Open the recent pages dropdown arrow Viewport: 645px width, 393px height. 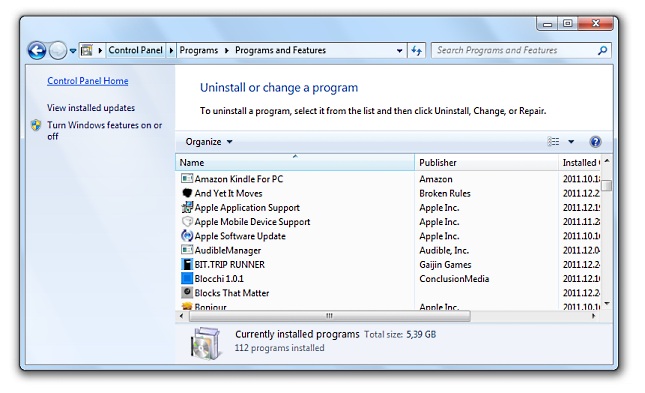coord(73,51)
